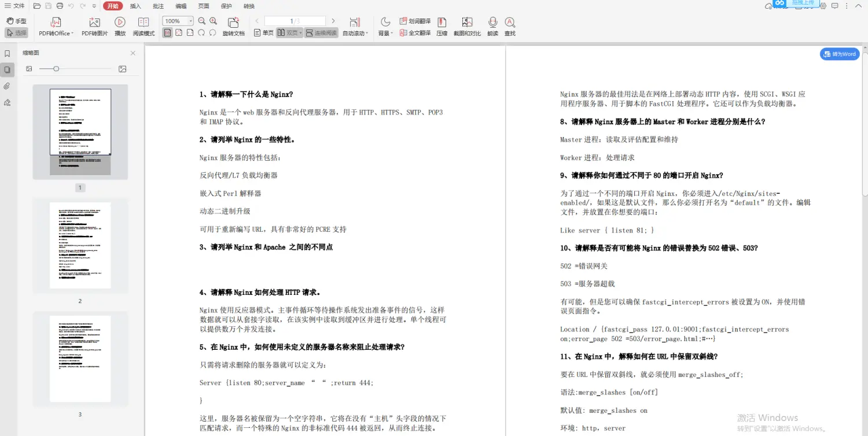This screenshot has width=868, height=436.
Task: Open the 查找 search tool
Action: (x=509, y=26)
